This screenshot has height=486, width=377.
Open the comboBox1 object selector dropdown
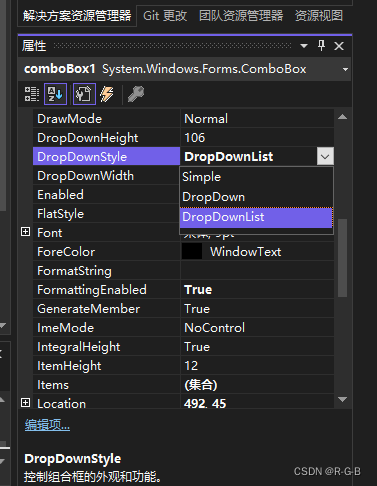pyautogui.click(x=345, y=69)
